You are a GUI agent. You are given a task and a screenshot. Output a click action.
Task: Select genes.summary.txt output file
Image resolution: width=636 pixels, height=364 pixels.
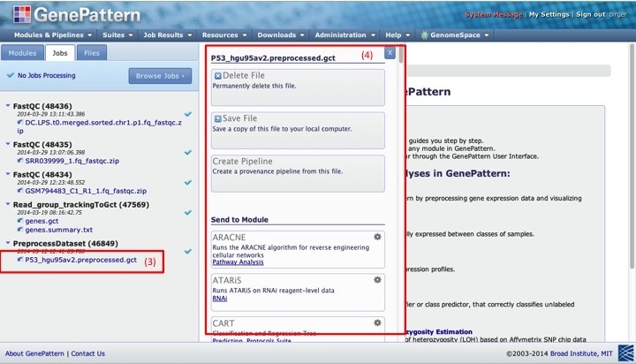pos(59,230)
